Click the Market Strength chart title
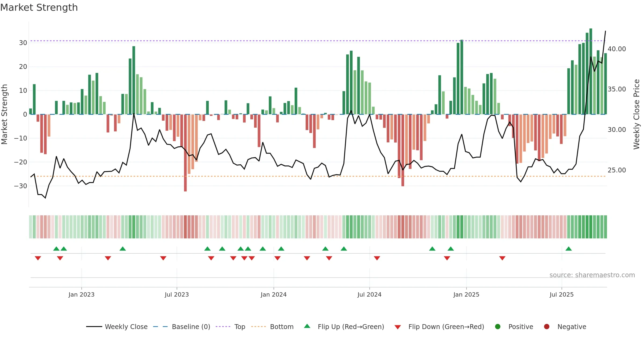Viewport: 644px width, 362px height. point(39,8)
